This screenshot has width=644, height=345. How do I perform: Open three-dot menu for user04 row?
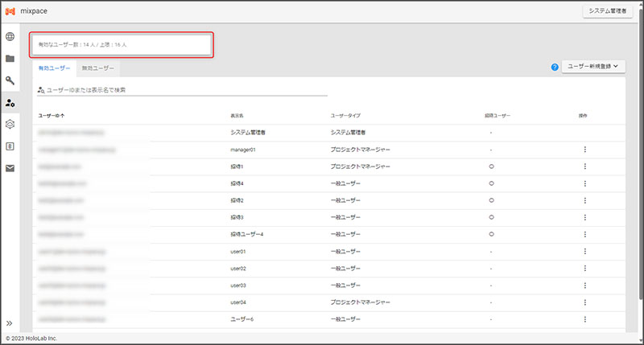coord(584,302)
